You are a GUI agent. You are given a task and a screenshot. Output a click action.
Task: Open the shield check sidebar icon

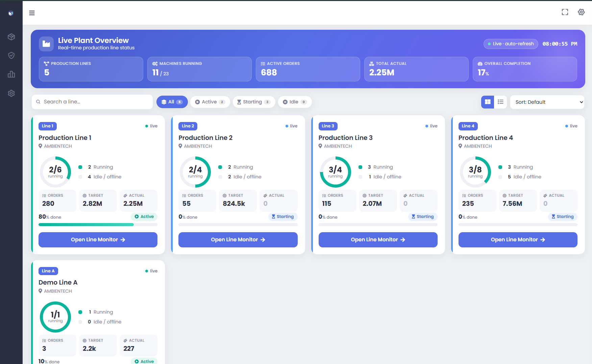tap(11, 55)
